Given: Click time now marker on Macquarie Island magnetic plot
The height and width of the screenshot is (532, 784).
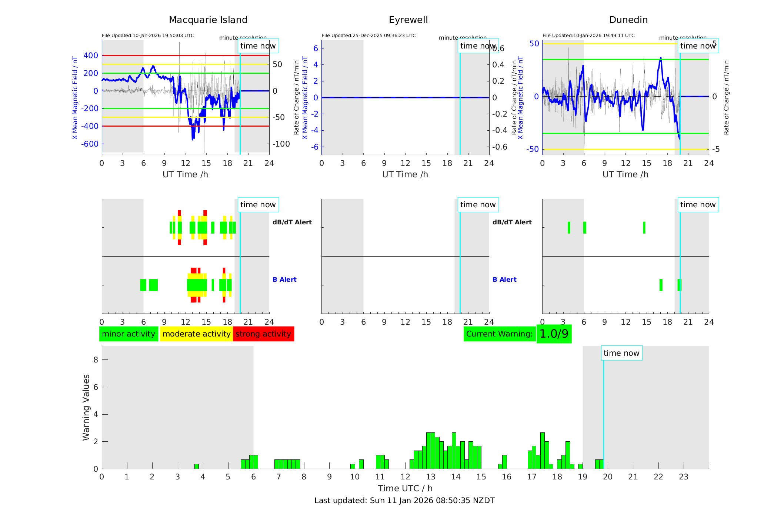Looking at the screenshot, I should point(258,46).
